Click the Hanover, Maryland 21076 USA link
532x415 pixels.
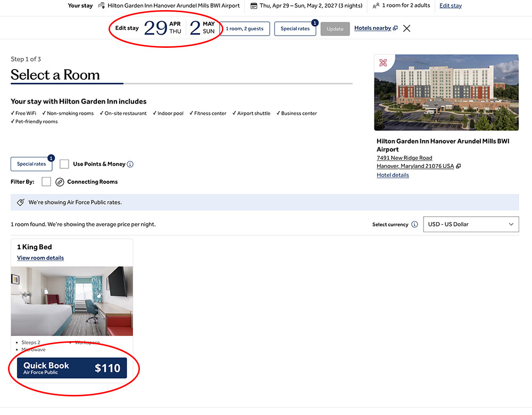415,166
